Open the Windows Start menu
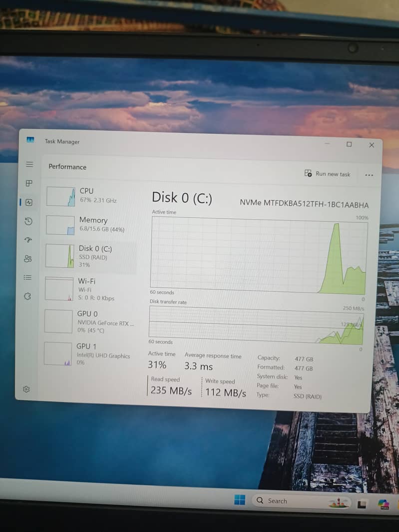Viewport: 399px width, 532px height. click(239, 500)
